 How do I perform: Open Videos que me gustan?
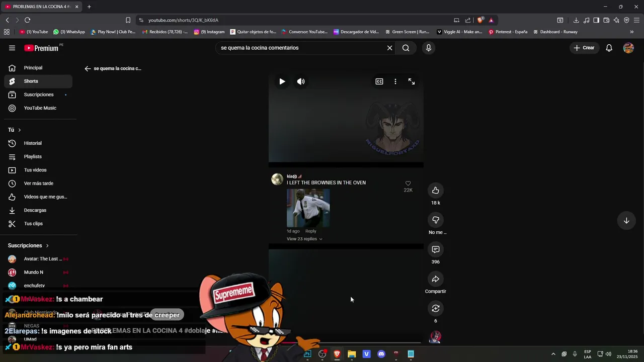(38, 197)
